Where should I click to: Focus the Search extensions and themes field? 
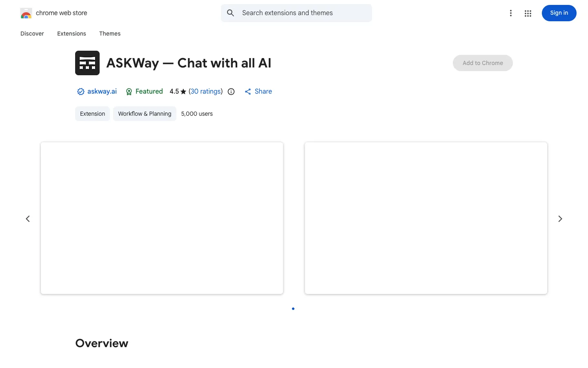pos(296,13)
